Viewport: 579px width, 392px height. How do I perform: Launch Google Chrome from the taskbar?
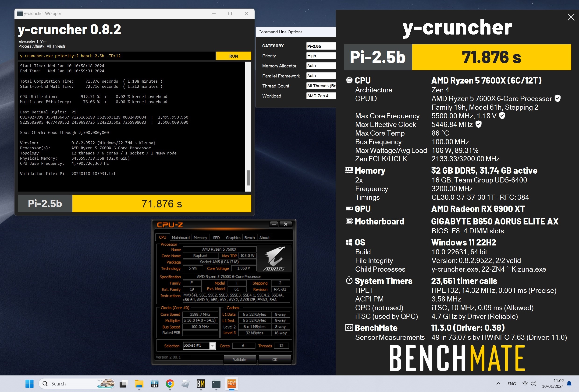click(170, 384)
